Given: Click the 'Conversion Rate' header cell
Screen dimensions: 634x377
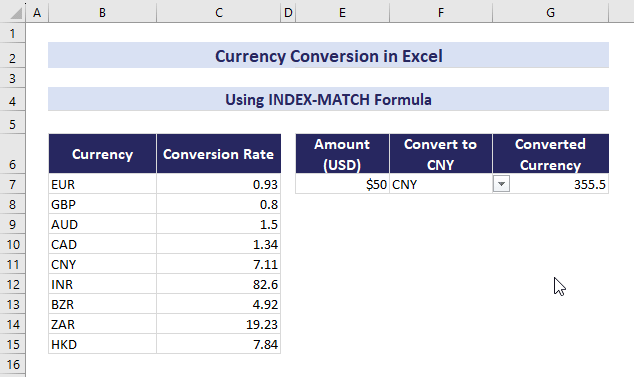Looking at the screenshot, I should [219, 154].
